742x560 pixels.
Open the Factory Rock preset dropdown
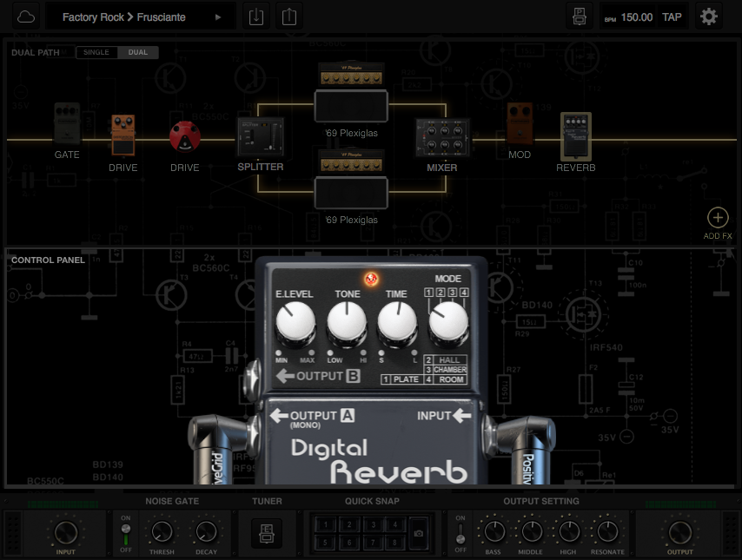141,16
